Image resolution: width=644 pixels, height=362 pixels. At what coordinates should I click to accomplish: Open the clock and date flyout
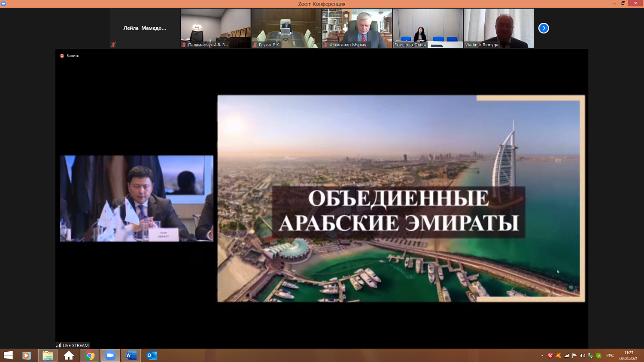pyautogui.click(x=629, y=356)
